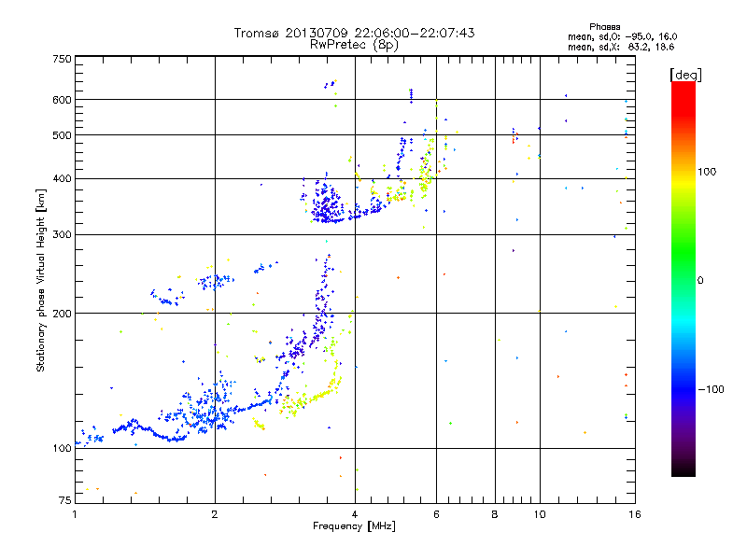This screenshot has width=747, height=560.
Task: Click the y-axis tick label '600'
Action: 62,100
